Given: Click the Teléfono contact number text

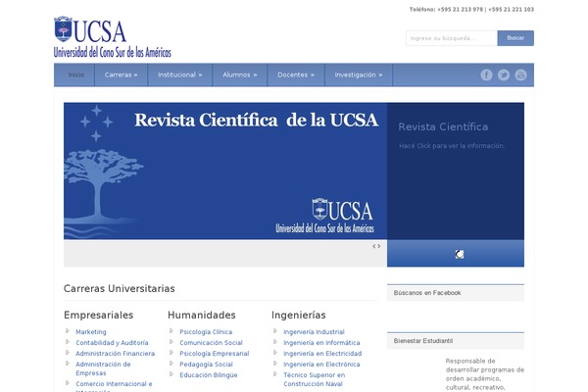Looking at the screenshot, I should coord(471,10).
